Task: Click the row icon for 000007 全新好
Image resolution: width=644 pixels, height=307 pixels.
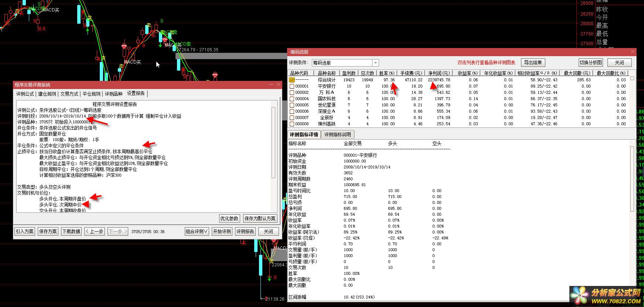Action: pyautogui.click(x=292, y=117)
